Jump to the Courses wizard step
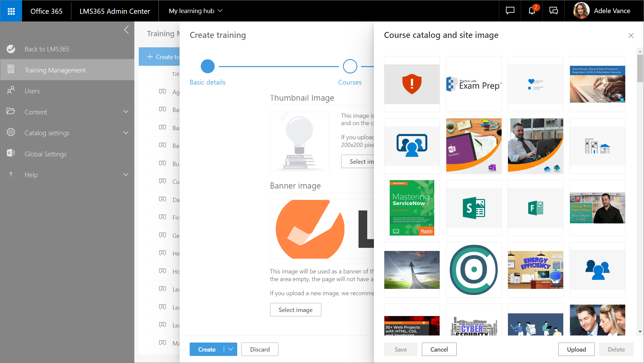This screenshot has width=644, height=363. (x=350, y=66)
